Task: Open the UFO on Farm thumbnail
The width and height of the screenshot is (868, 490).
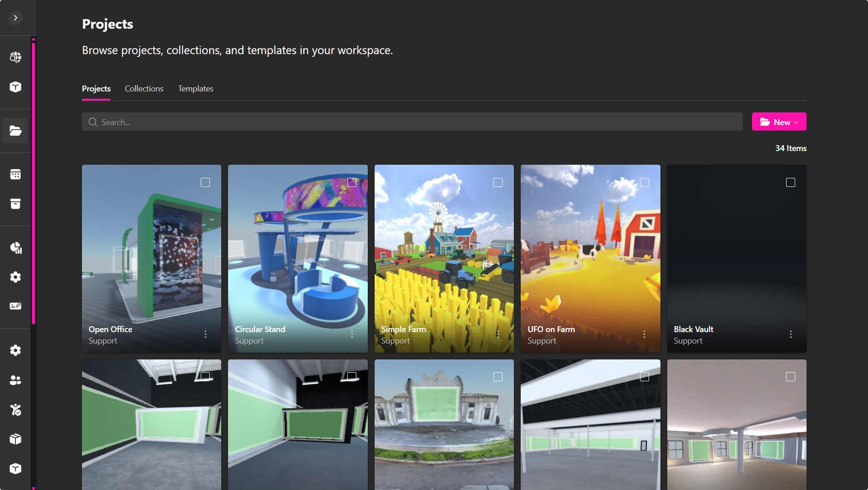Action: click(590, 258)
